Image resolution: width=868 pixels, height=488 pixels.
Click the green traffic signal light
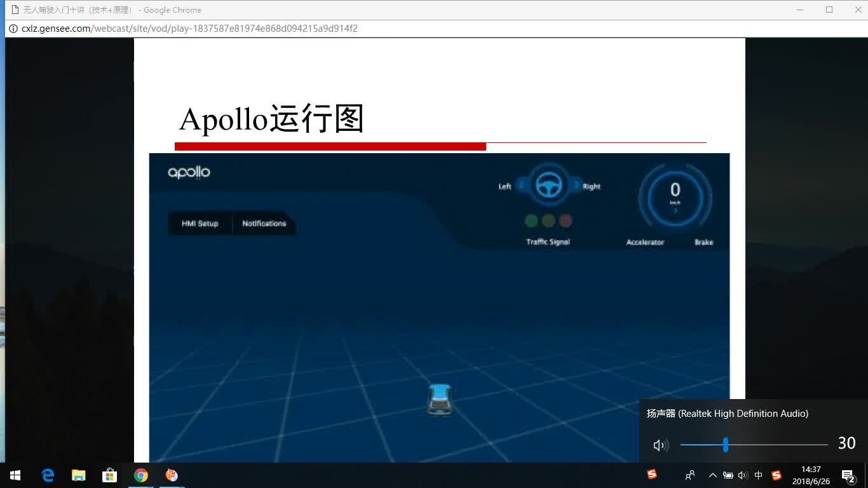[531, 220]
